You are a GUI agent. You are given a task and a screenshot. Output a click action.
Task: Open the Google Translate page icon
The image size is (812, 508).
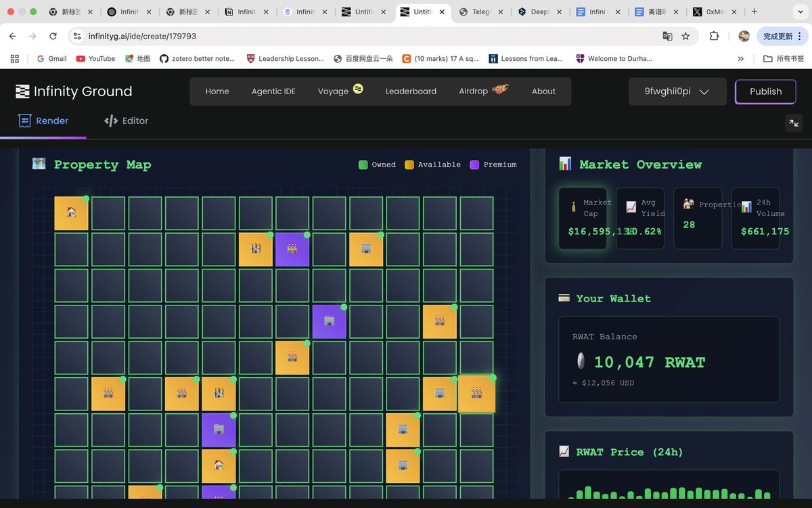click(667, 36)
